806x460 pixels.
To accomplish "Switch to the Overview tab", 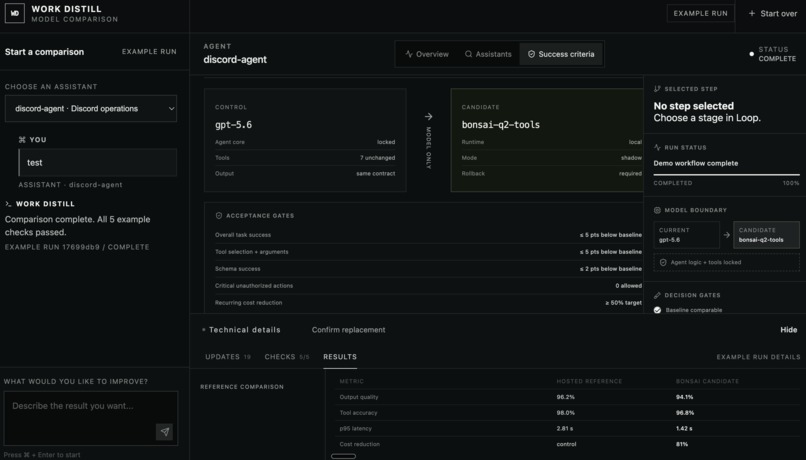I will pyautogui.click(x=427, y=54).
